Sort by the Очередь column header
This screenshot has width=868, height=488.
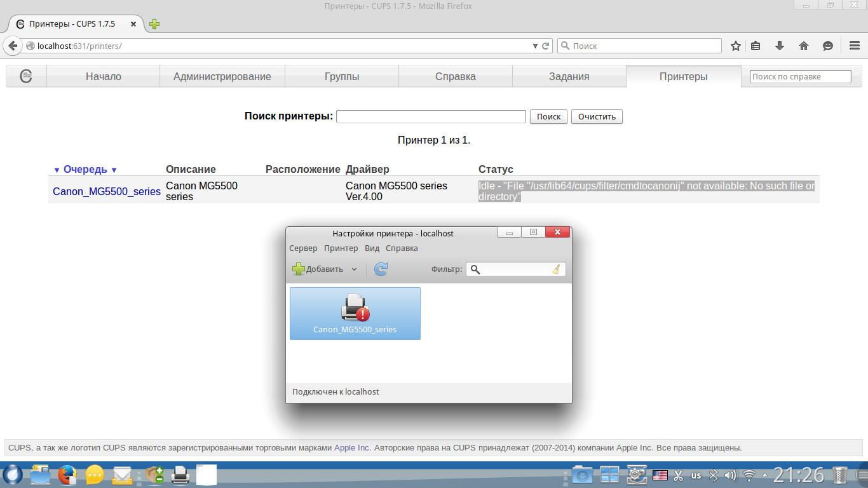click(85, 170)
